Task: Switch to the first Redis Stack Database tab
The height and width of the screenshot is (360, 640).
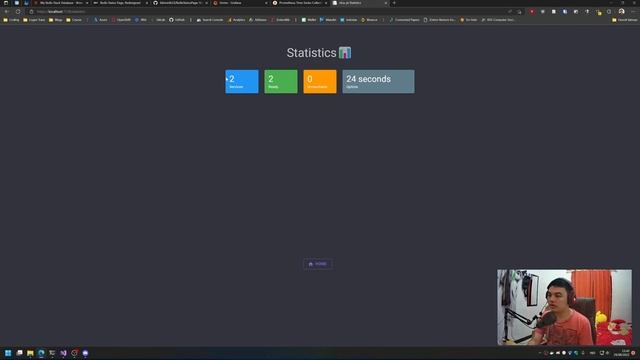Action: pyautogui.click(x=61, y=3)
